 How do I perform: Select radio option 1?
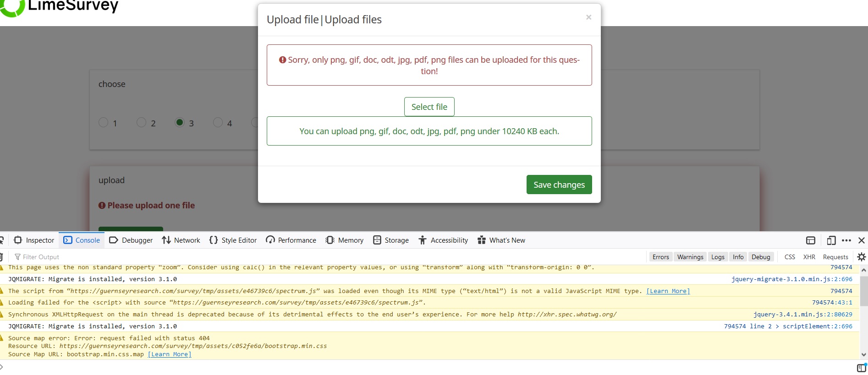[104, 123]
